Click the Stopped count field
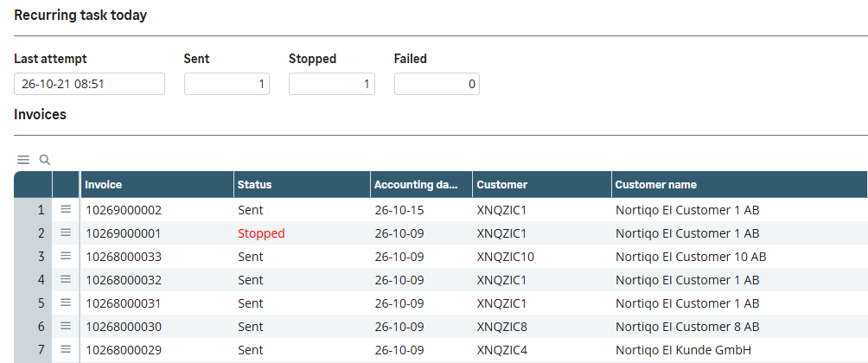Screen dimensions: 868x363 [332, 84]
